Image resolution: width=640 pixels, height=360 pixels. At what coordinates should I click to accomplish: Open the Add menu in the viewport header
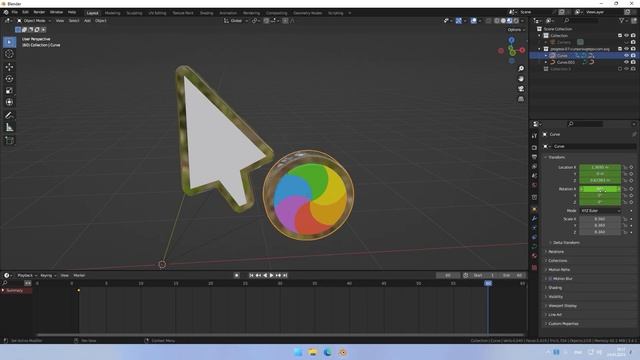click(x=87, y=20)
